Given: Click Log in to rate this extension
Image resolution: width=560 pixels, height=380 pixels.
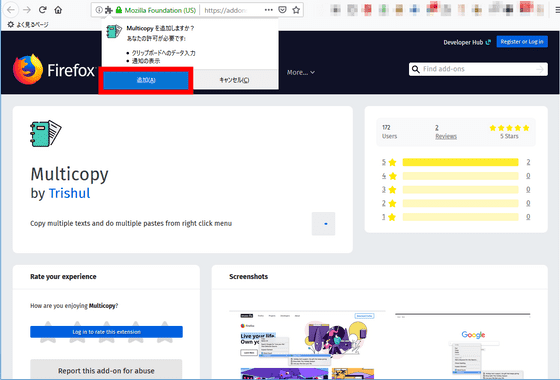Looking at the screenshot, I should [106, 332].
